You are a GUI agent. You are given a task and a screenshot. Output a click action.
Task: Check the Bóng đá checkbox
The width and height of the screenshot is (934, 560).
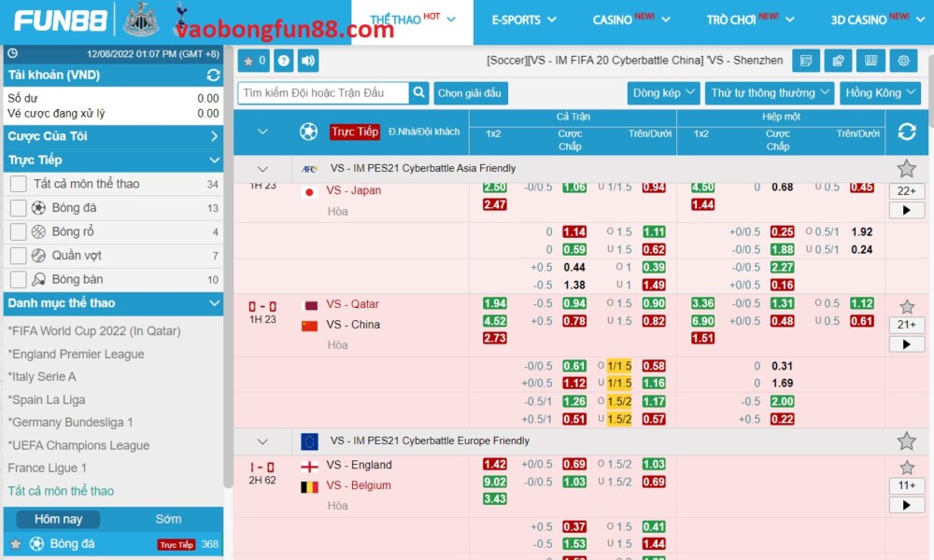(x=18, y=208)
